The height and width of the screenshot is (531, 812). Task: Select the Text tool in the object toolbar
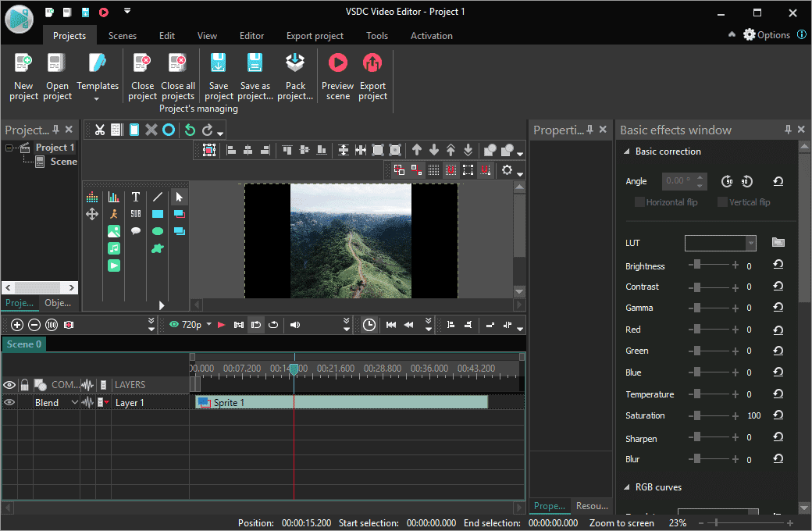pyautogui.click(x=136, y=197)
